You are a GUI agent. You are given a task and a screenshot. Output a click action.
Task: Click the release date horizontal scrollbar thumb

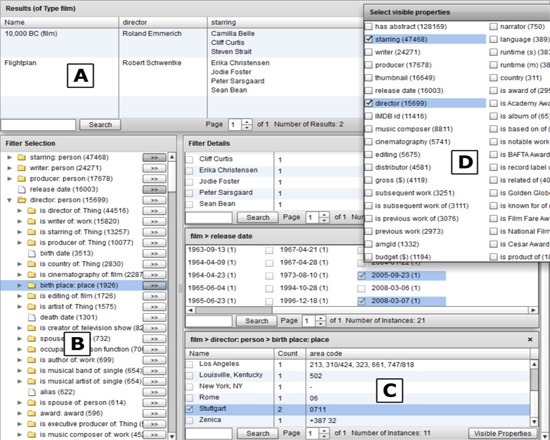point(234,310)
